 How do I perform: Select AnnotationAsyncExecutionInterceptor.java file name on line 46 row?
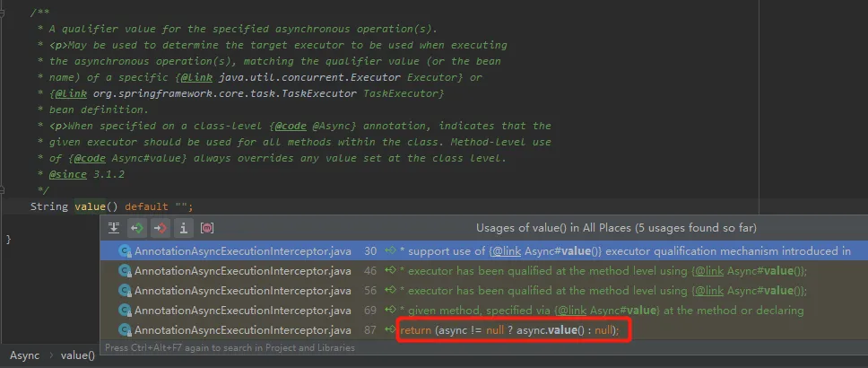click(242, 271)
